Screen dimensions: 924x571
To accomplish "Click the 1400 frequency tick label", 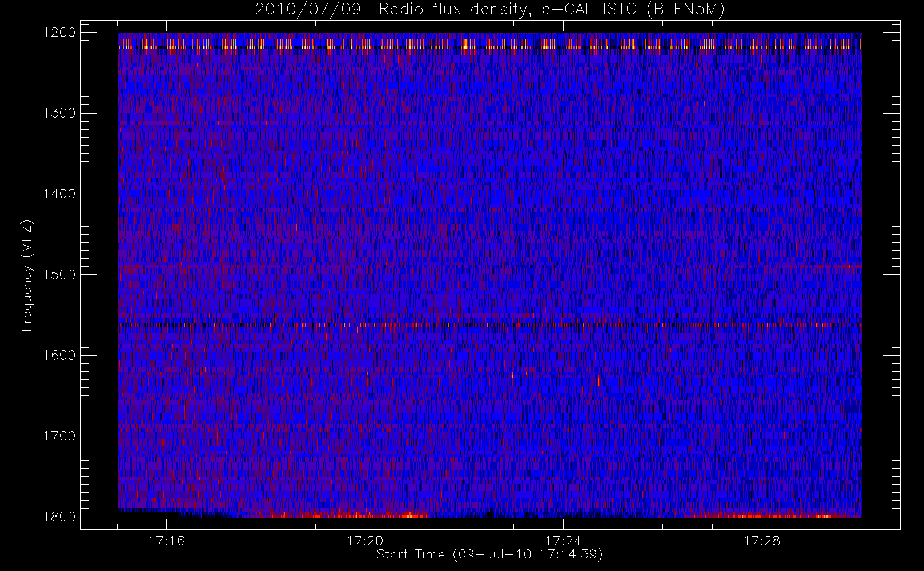I will 59,194.
